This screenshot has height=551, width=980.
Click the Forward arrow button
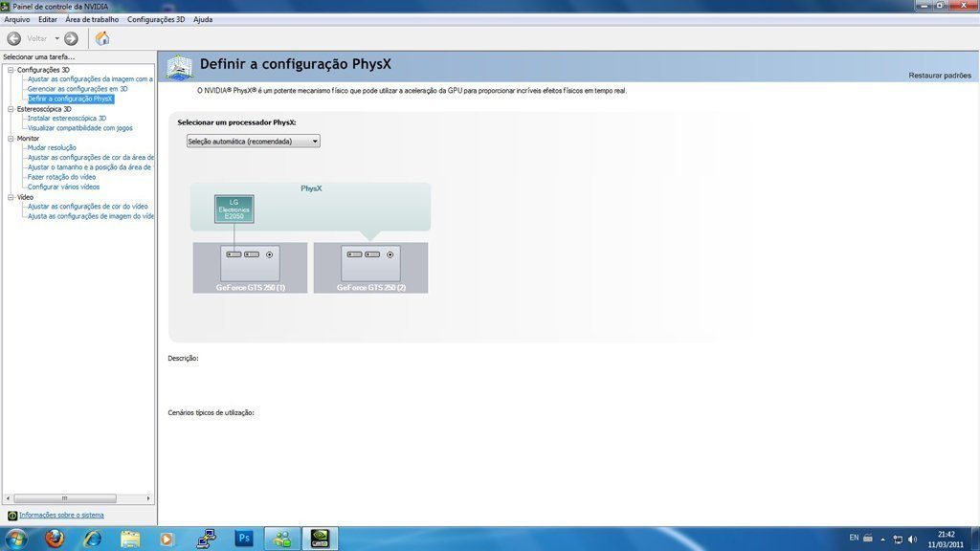[71, 38]
